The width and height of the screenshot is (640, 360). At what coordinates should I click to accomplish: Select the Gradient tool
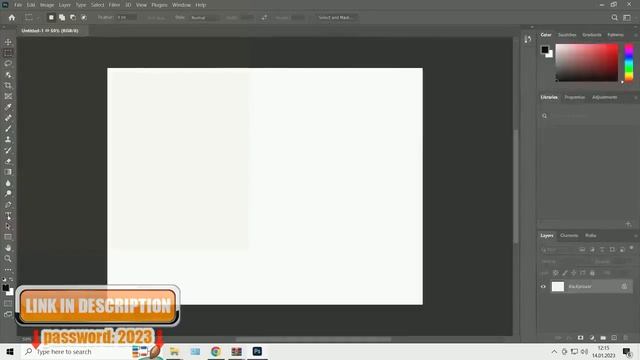[x=8, y=172]
